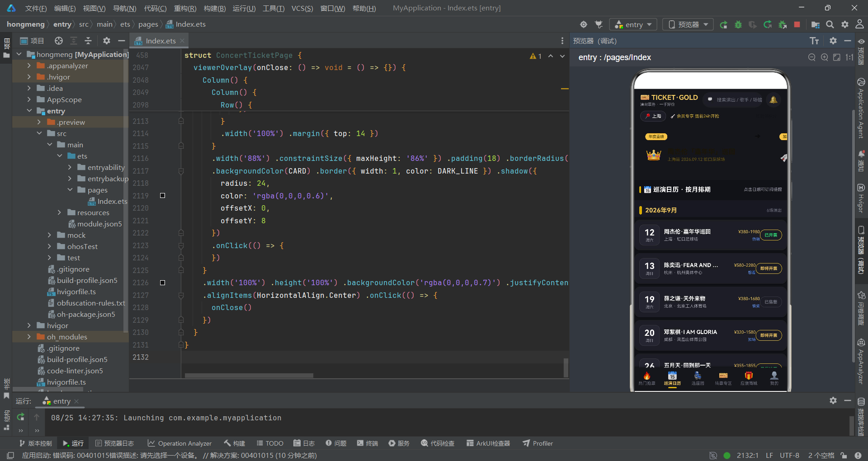Screen dimensions: 868x461
Task: Click the plug icon in the main toolbar
Action: tap(599, 24)
